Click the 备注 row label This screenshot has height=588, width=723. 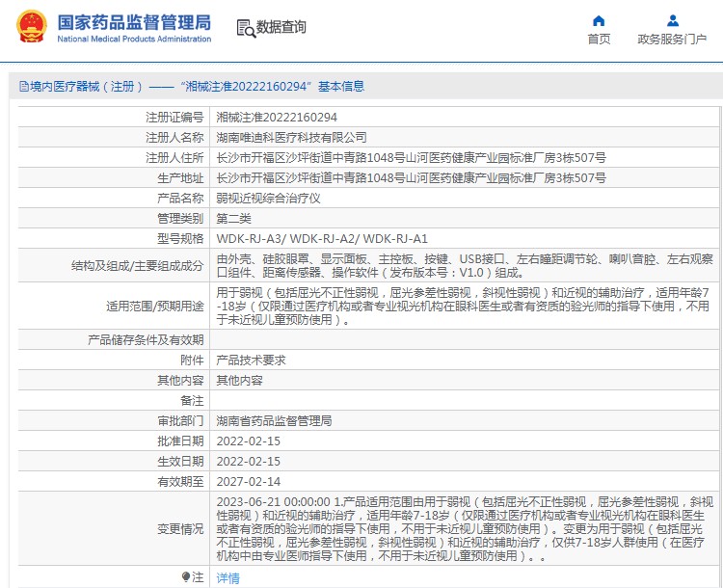click(x=192, y=401)
